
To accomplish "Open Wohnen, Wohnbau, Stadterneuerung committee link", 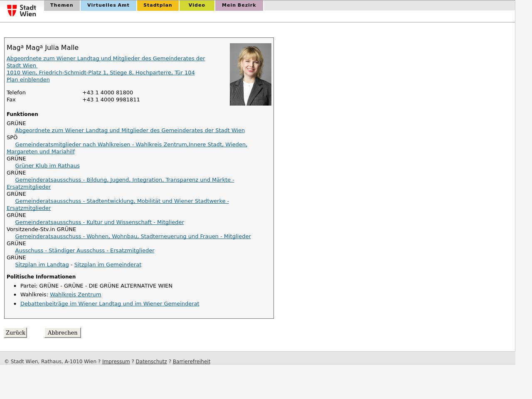I will [x=133, y=236].
